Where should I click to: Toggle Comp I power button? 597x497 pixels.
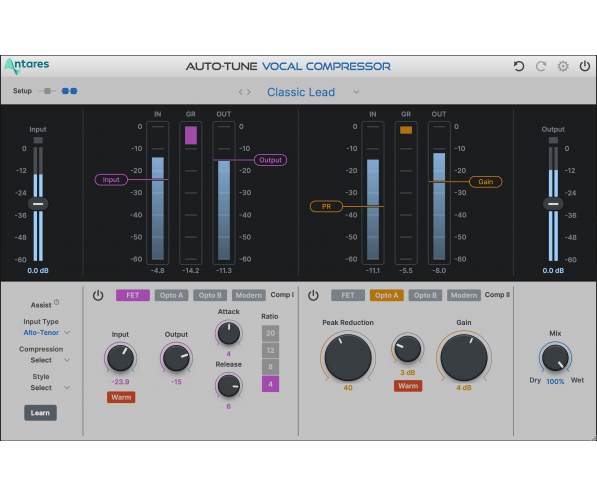click(x=98, y=296)
